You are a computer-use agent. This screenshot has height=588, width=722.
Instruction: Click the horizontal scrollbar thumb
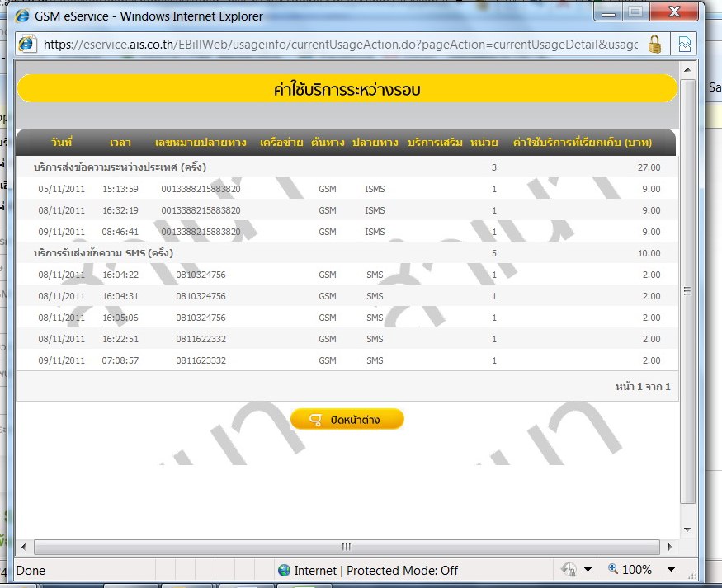[347, 547]
